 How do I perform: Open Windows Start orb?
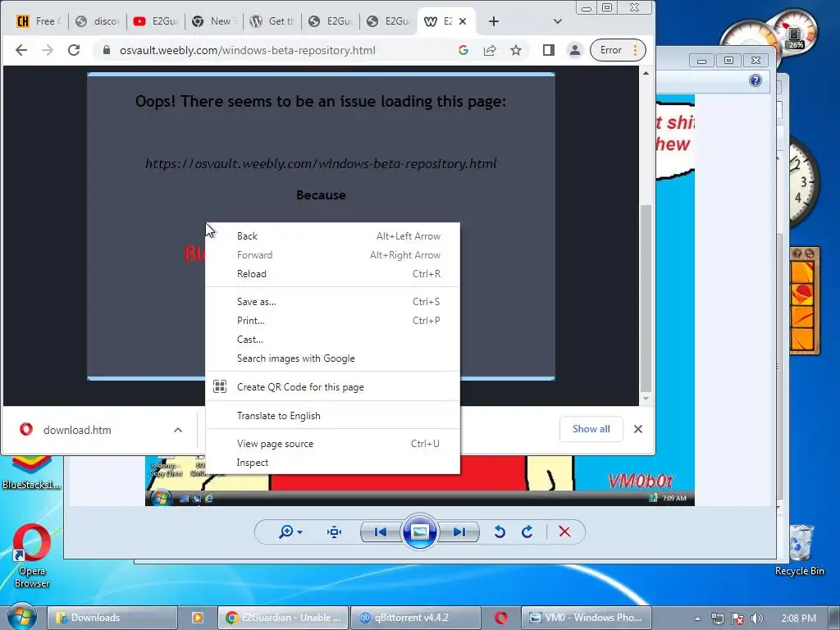pyautogui.click(x=21, y=617)
